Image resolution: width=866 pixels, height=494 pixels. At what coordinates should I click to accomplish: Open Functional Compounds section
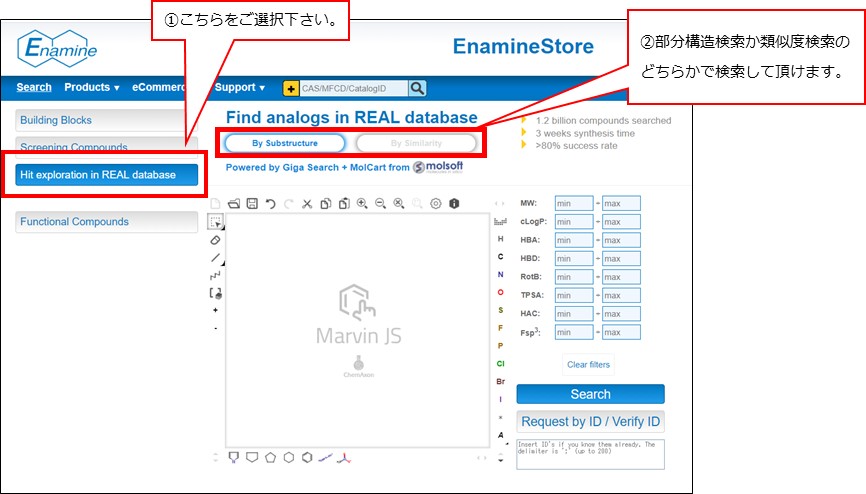(x=107, y=222)
